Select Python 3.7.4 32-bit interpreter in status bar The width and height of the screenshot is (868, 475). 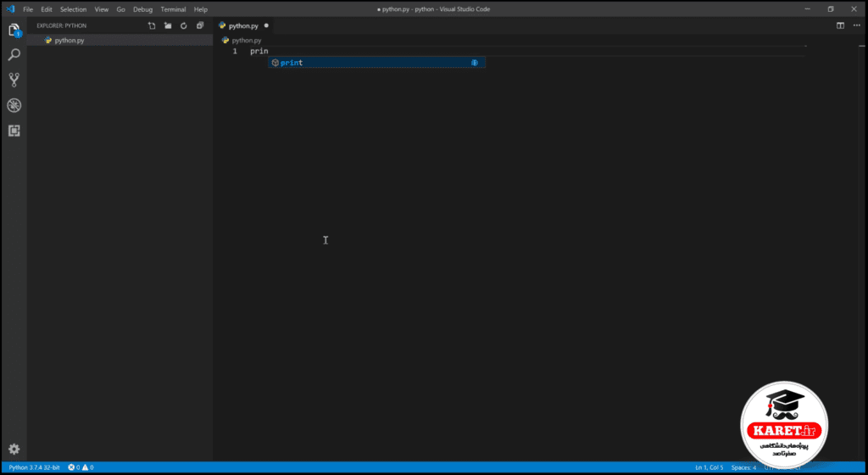34,467
